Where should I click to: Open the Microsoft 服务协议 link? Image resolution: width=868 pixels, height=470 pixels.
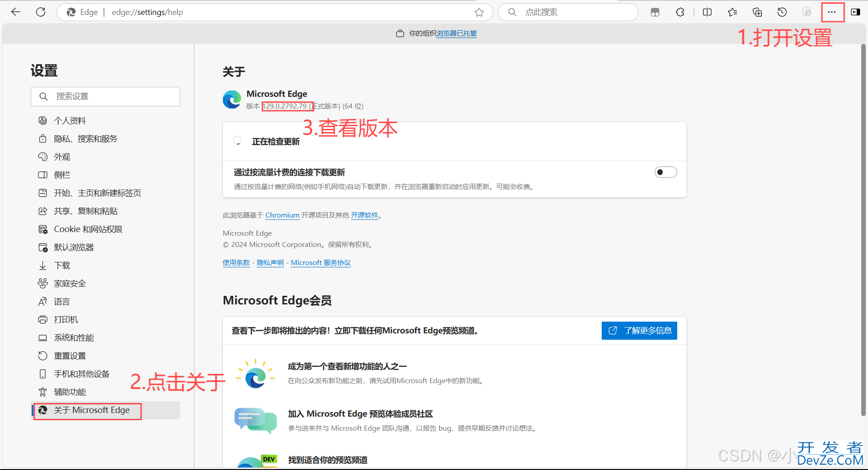coord(321,263)
